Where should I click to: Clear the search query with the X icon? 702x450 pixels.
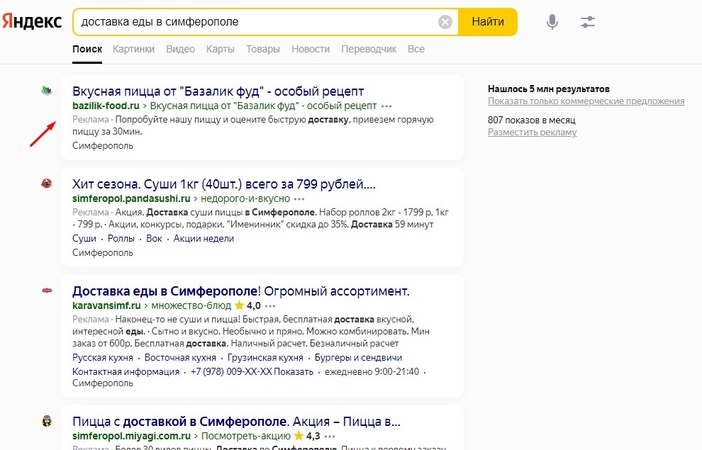445,21
